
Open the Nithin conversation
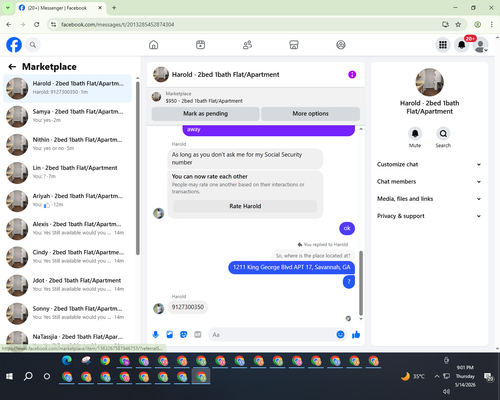coord(67,145)
